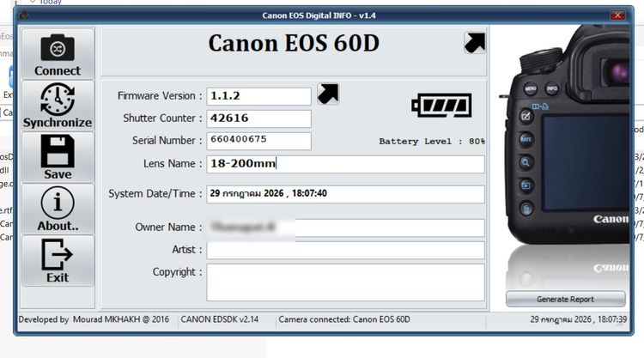Click into the Owner Name field
Screen dimensions: 644x358
click(x=345, y=228)
